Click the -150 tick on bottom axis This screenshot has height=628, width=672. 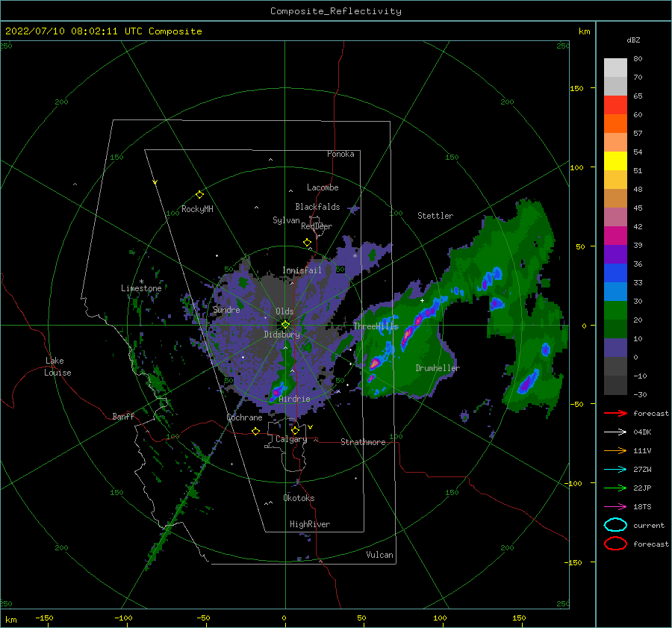[x=44, y=618]
